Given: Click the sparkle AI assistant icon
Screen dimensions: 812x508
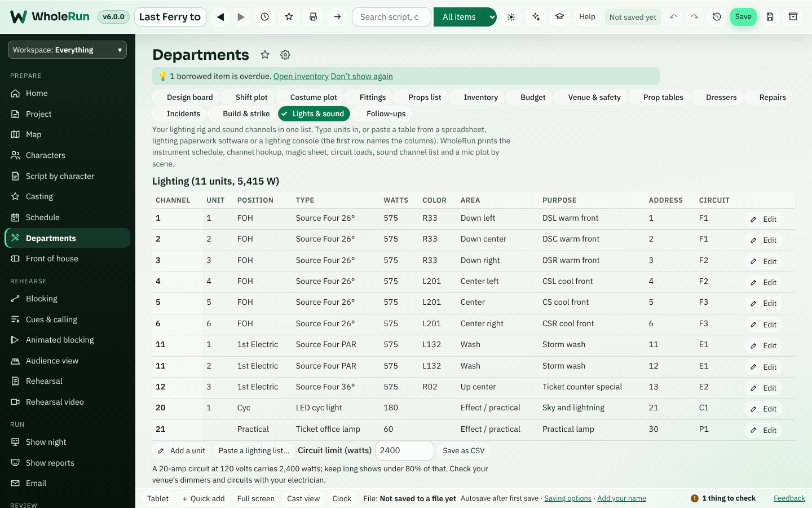Looking at the screenshot, I should (536, 17).
